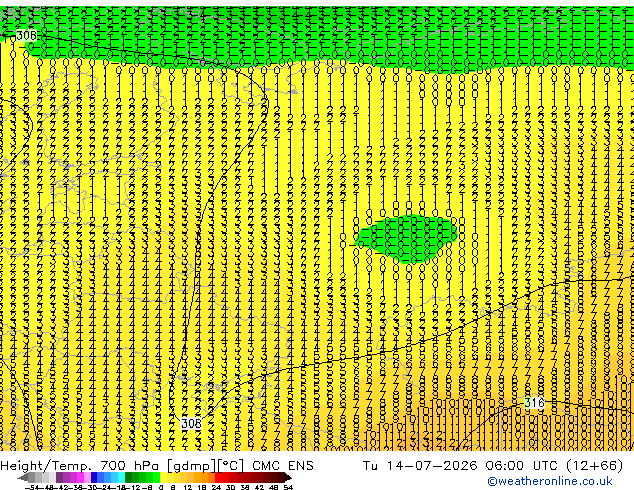Viewport: 634px width, 490px height.
Task: Click the [gdmp] unit label
Action: pos(191,466)
